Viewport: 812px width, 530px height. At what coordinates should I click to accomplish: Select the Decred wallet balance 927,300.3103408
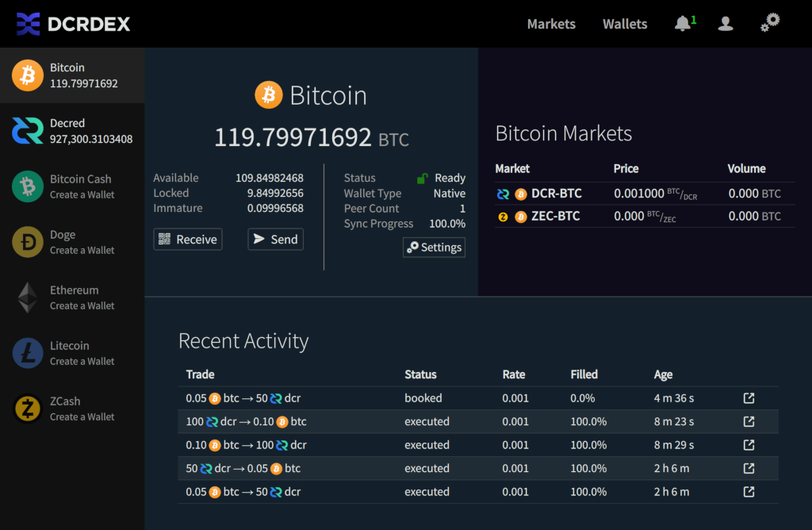[91, 139]
